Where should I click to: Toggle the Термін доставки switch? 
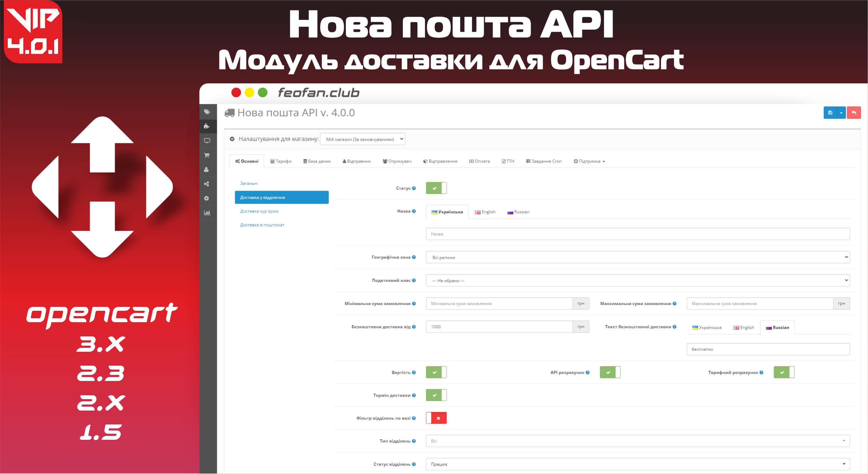(436, 395)
